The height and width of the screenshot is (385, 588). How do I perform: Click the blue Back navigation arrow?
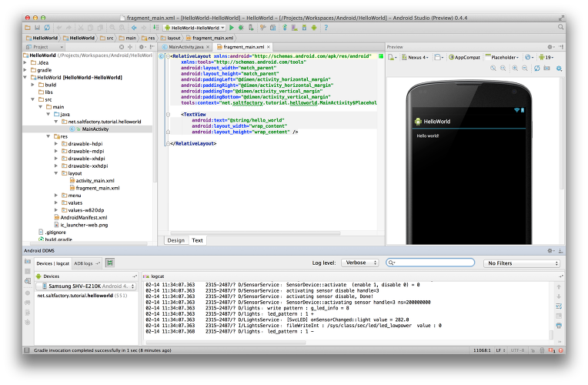click(134, 28)
